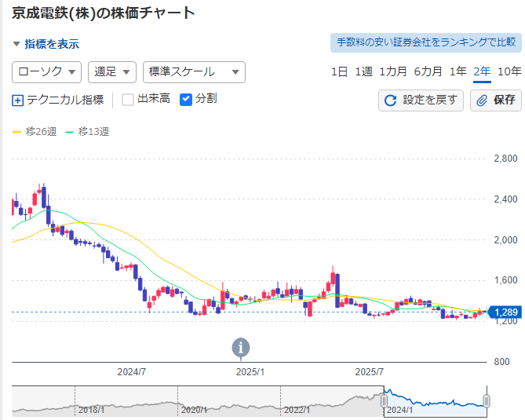Image resolution: width=525 pixels, height=420 pixels.
Task: Click the テクニカル指標 label
Action: click(65, 100)
